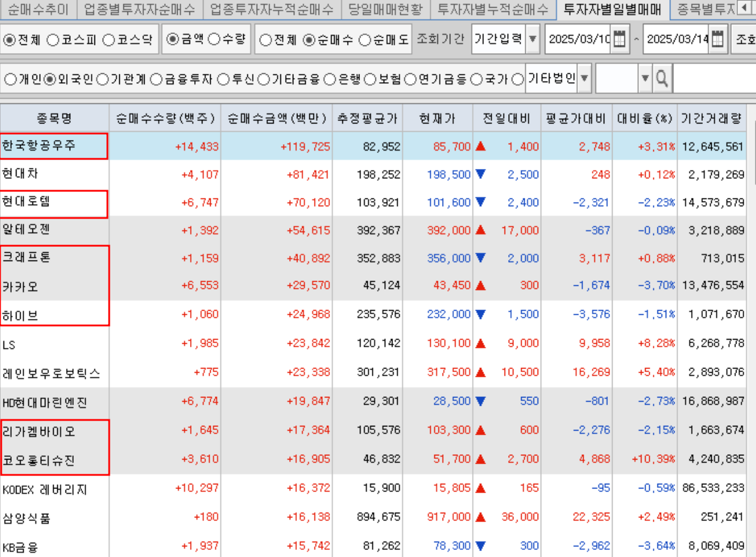Go to the 투자자별누적순매수 tab
The height and width of the screenshot is (557, 756).
[x=493, y=9]
